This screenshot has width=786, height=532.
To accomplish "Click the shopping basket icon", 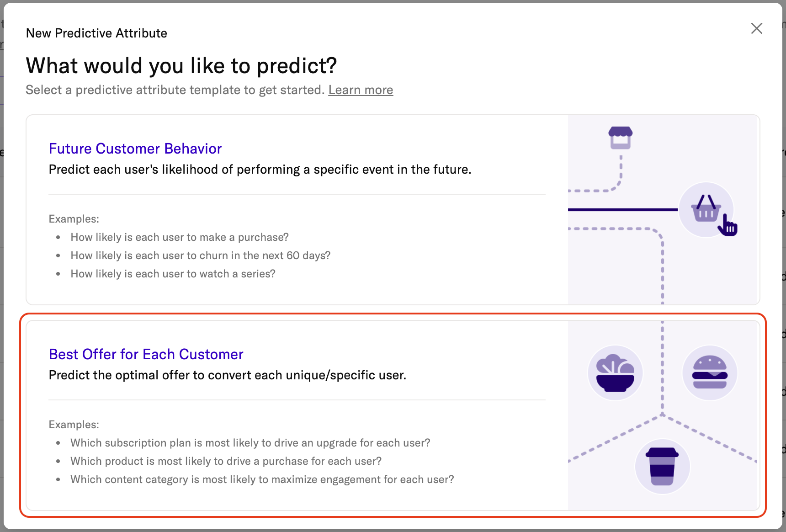I will point(706,209).
